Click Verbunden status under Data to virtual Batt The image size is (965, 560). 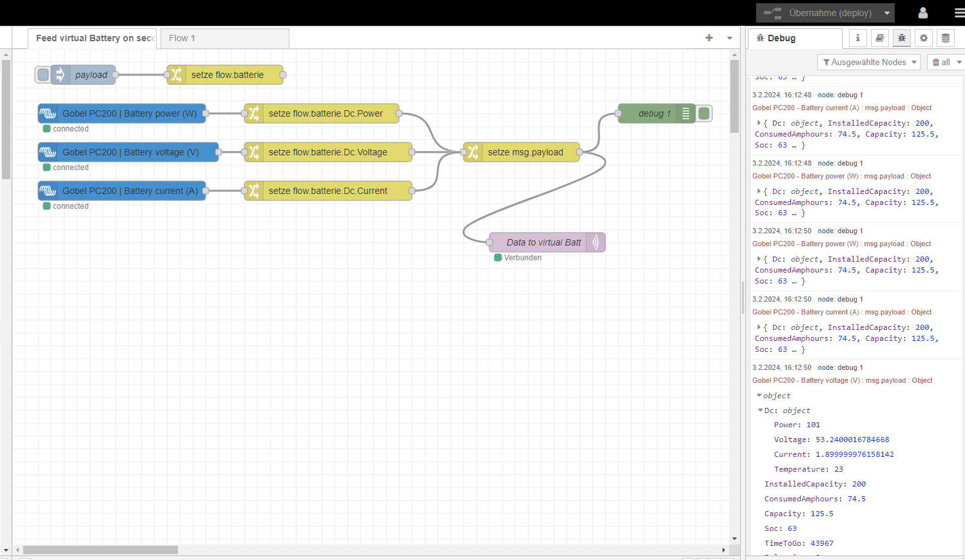(518, 258)
